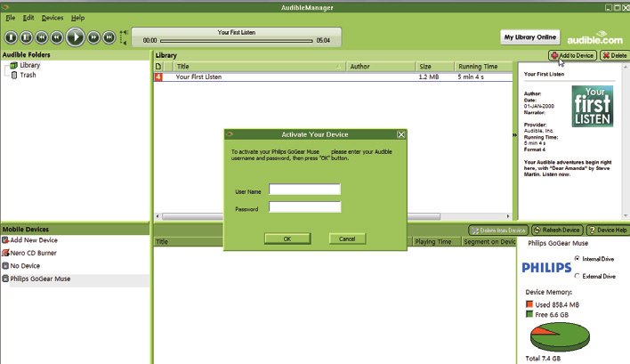Viewport: 630px width, 364px height.
Task: Sort library by Title column
Action: (260, 67)
